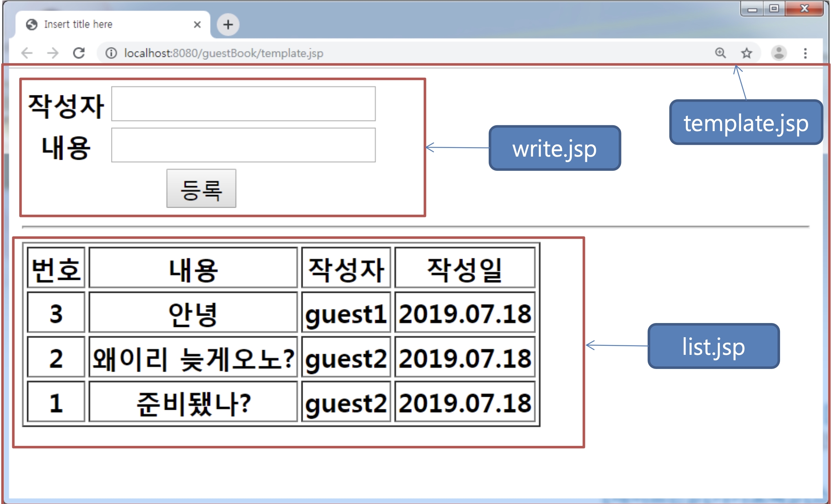Reload the page with refresh icon

[79, 53]
